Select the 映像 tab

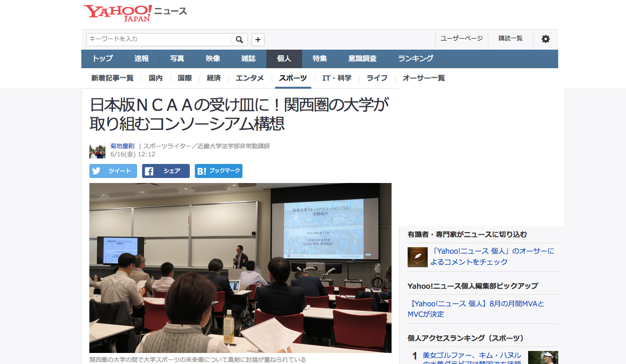click(213, 59)
